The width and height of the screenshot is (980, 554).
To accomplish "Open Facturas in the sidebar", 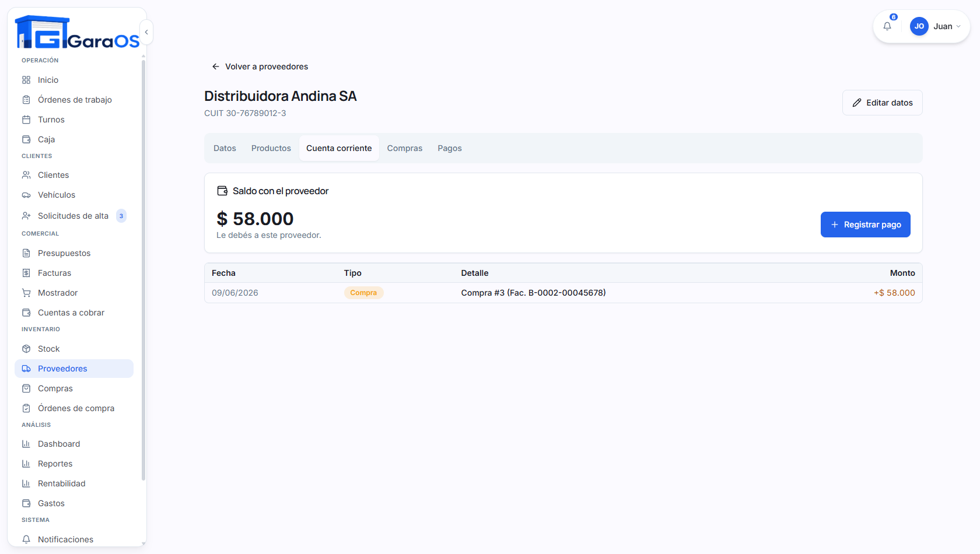I will (x=74, y=273).
